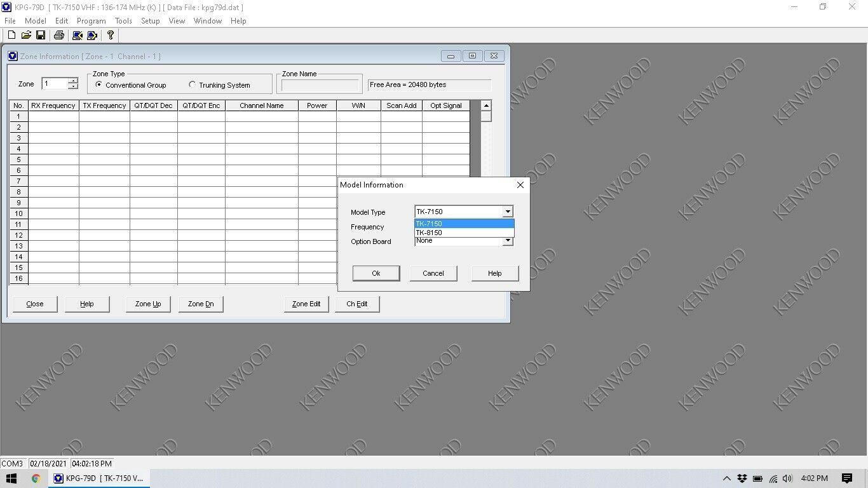
Task: Open the notification action center
Action: pos(847,478)
